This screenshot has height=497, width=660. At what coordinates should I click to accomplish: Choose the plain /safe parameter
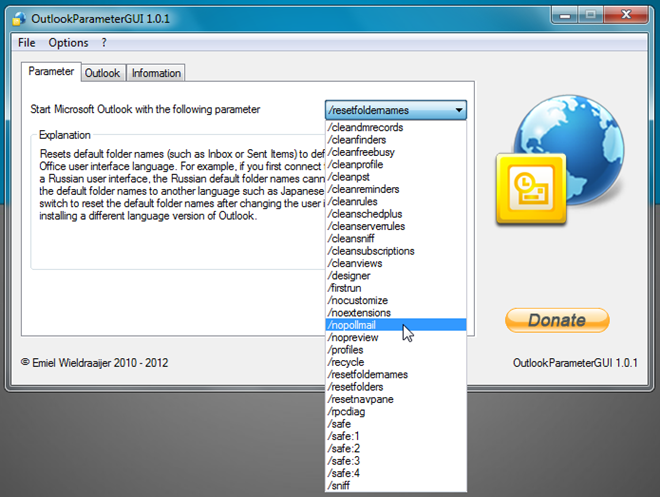click(396, 424)
